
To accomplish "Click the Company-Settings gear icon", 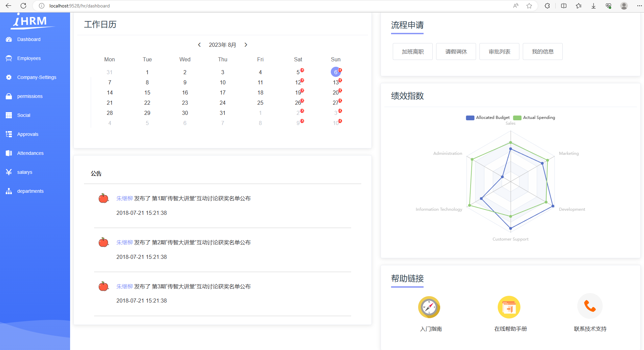I will 9,77.
